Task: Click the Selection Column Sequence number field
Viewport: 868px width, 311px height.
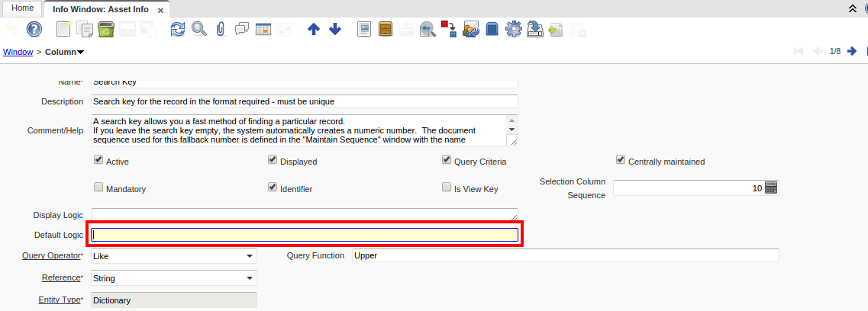Action: [688, 188]
